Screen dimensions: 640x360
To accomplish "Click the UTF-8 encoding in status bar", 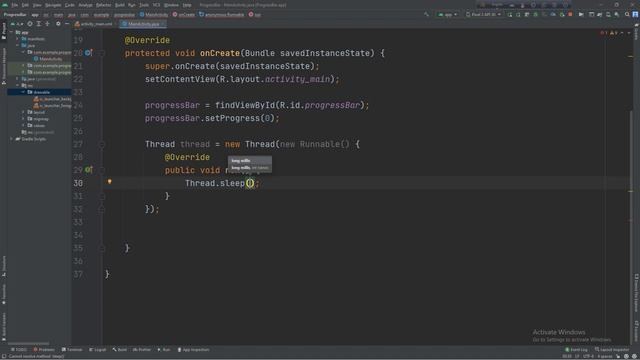I will pos(588,356).
